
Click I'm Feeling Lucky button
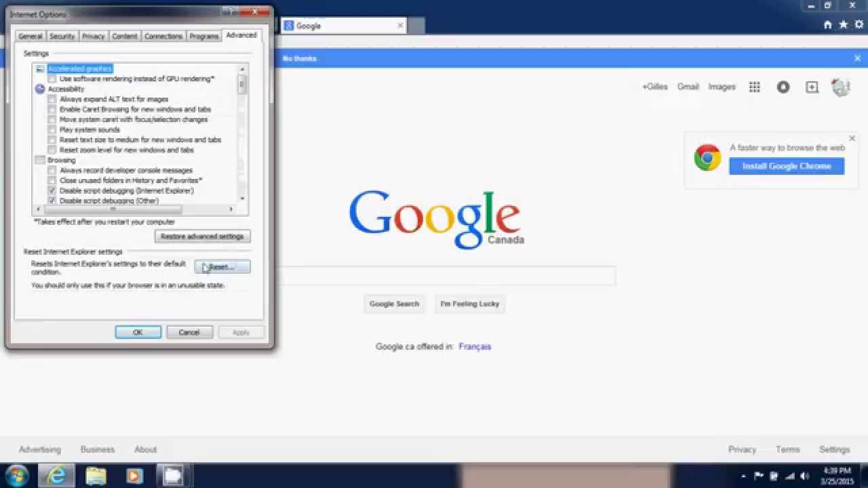470,304
